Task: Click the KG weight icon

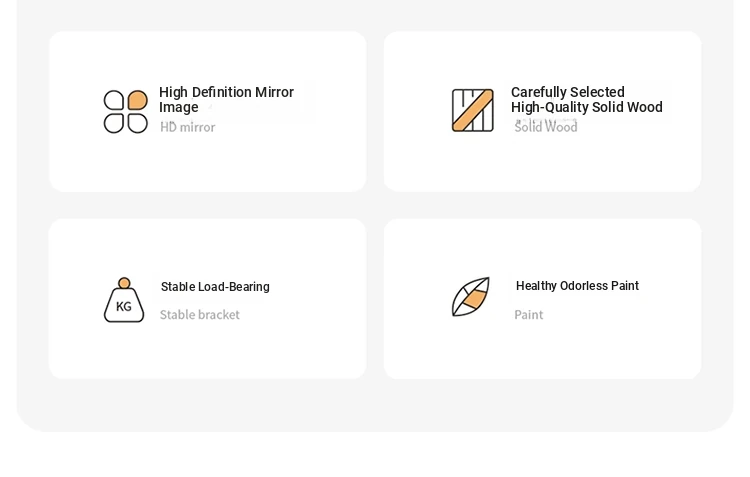Action: tap(124, 300)
